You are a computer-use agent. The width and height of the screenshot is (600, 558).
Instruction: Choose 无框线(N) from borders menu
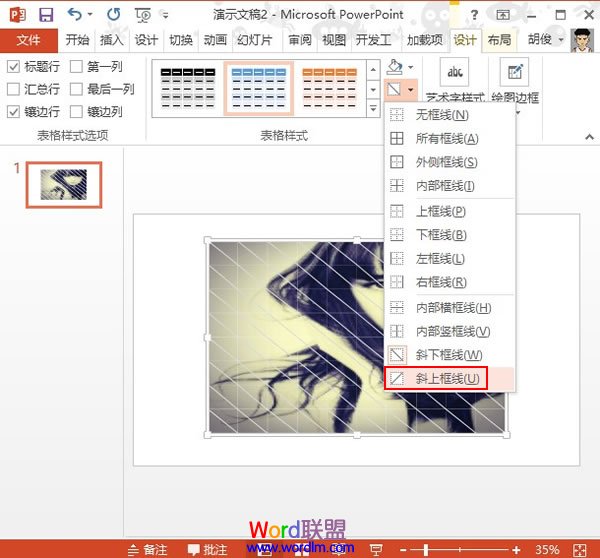click(x=450, y=114)
